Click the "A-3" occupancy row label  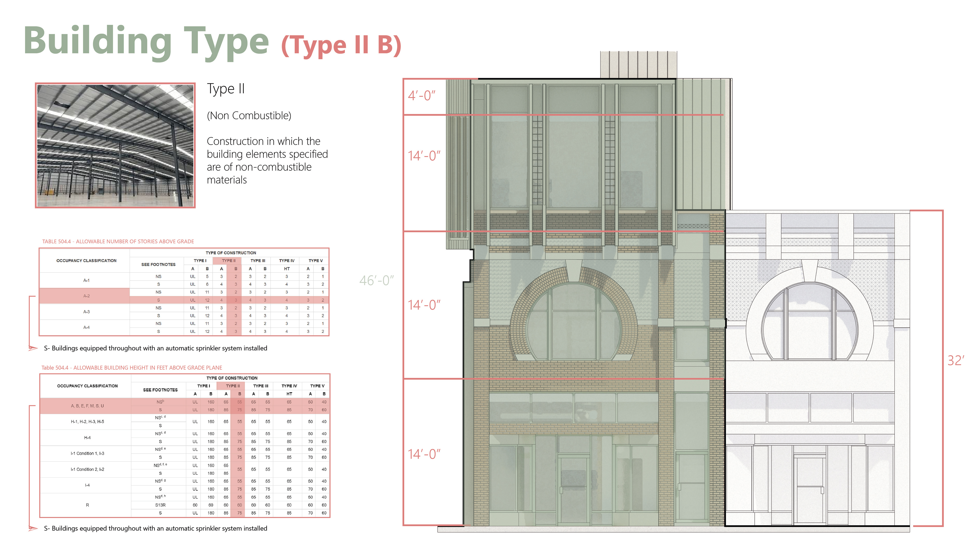tap(86, 312)
